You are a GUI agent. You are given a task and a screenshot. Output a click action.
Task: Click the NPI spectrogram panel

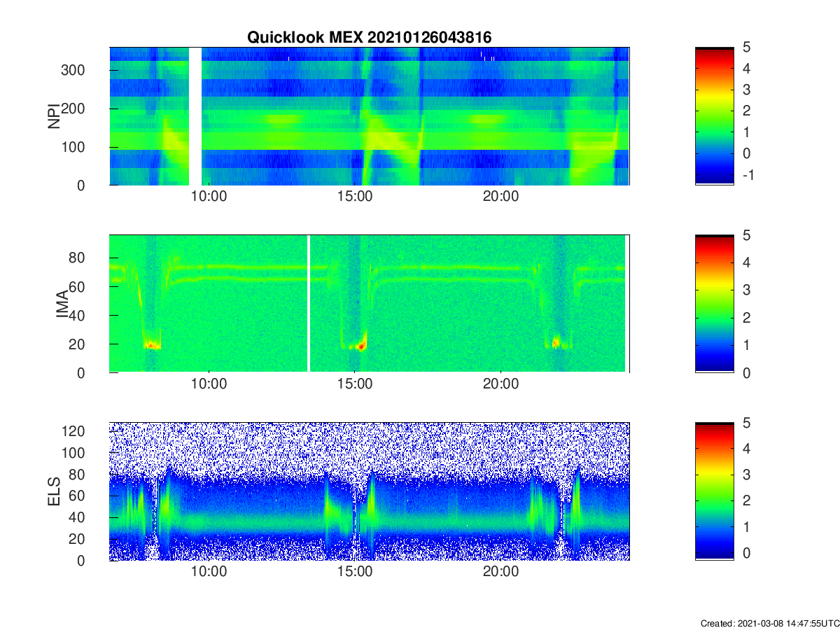(370, 116)
